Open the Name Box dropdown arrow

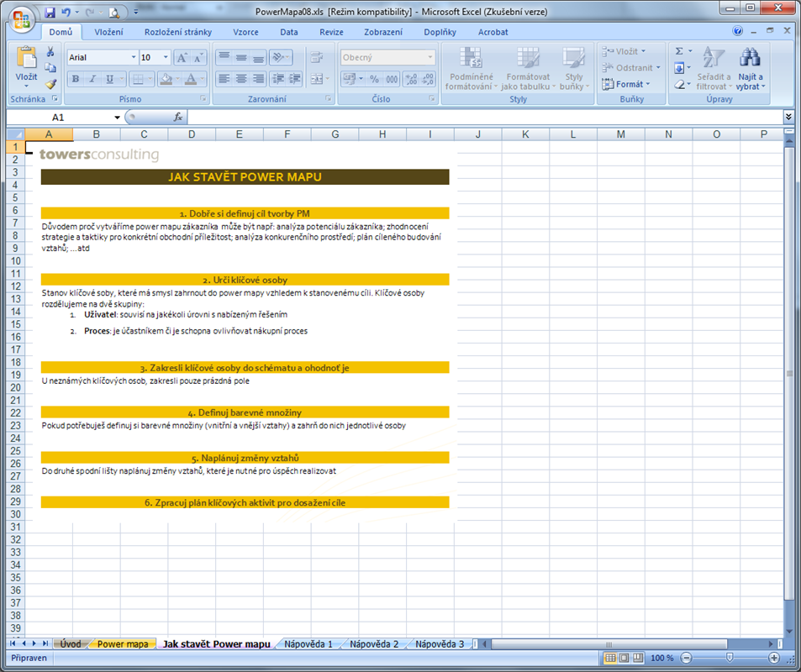(118, 118)
